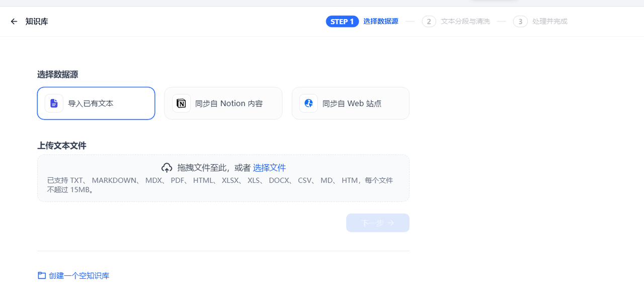Click 创建一个空知识库 link
Screen dimensions: 644x301
click(x=79, y=276)
